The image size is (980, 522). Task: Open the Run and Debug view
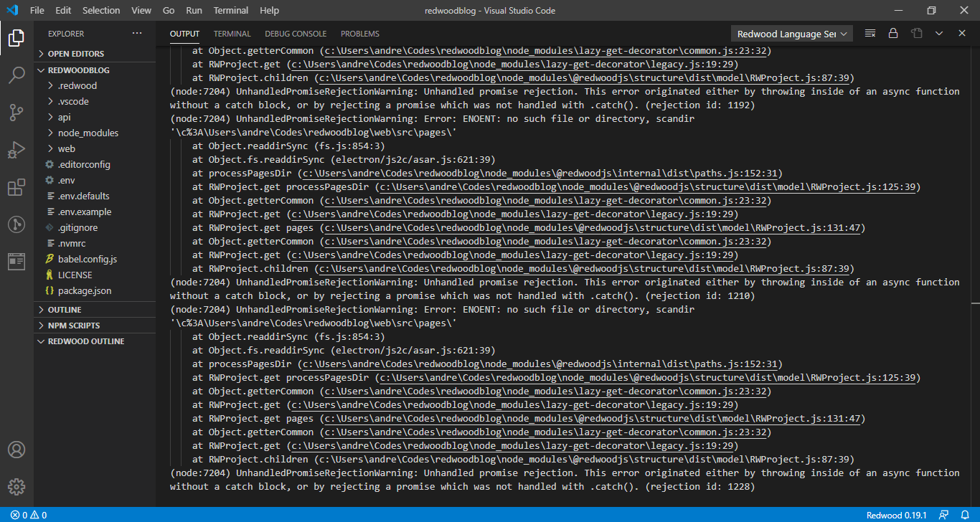pyautogui.click(x=17, y=150)
